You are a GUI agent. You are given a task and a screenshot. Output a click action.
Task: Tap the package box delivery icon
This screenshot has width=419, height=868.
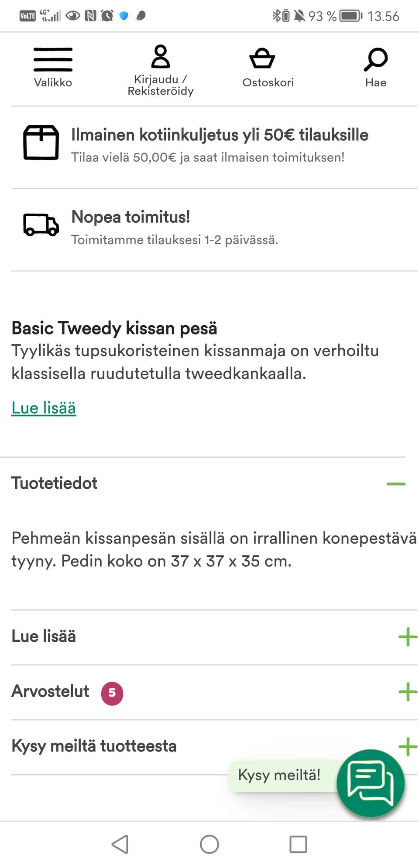coord(41,143)
